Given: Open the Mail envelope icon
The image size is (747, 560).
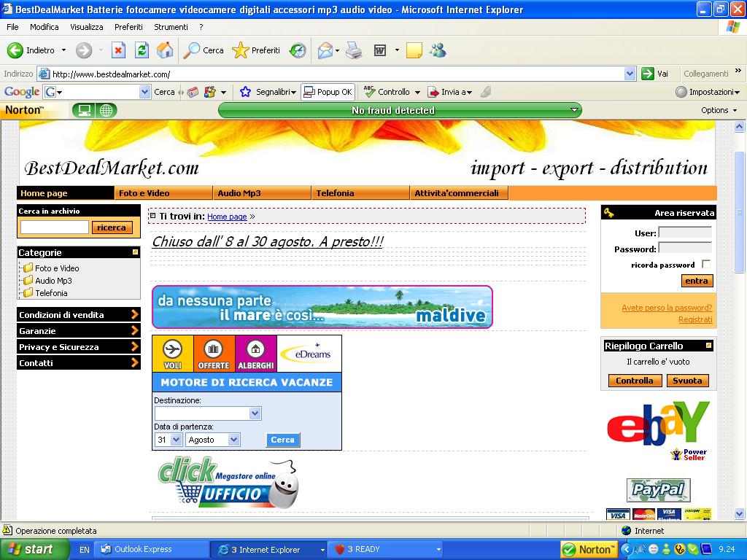Looking at the screenshot, I should point(325,50).
